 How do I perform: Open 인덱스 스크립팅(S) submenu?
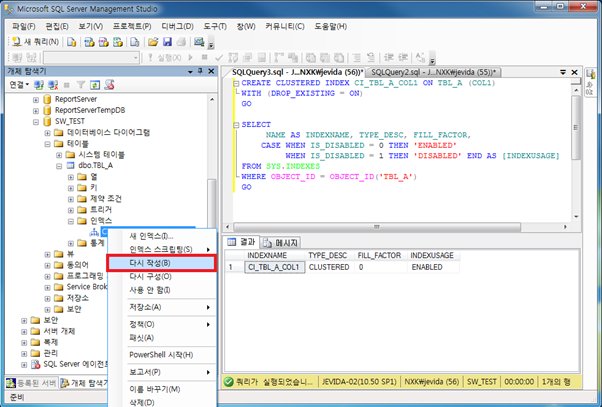tap(162, 250)
